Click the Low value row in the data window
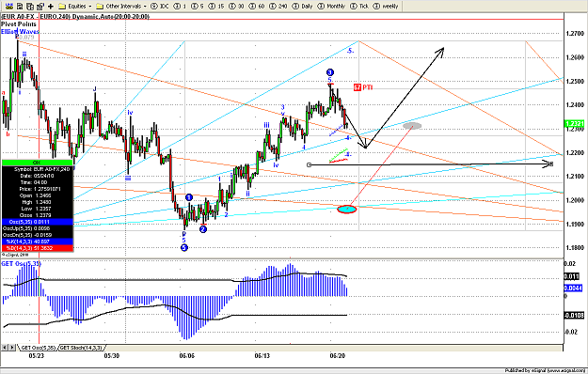The width and height of the screenshot is (588, 374). pyautogui.click(x=37, y=209)
